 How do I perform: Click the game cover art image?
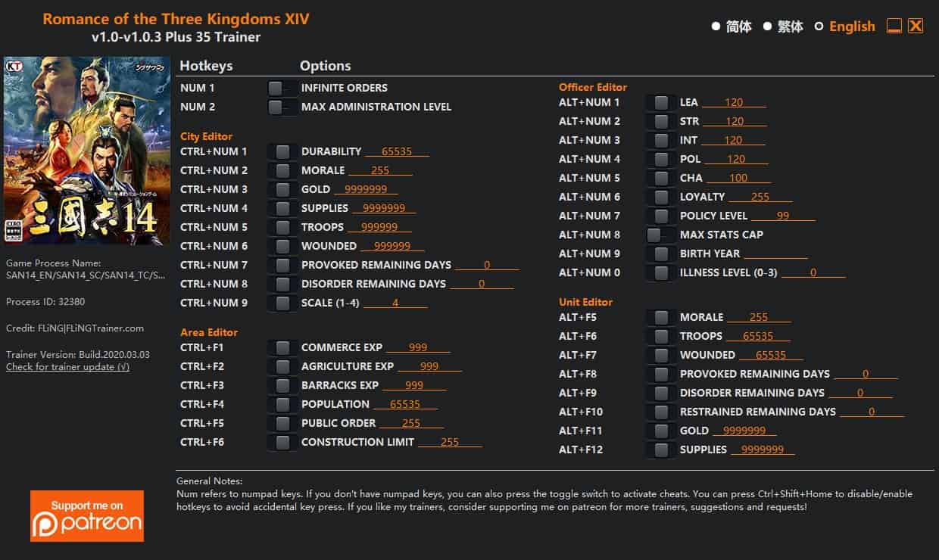[x=87, y=151]
